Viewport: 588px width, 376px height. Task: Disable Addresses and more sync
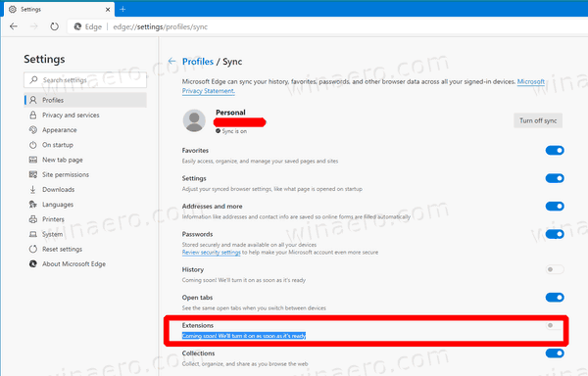[555, 206]
